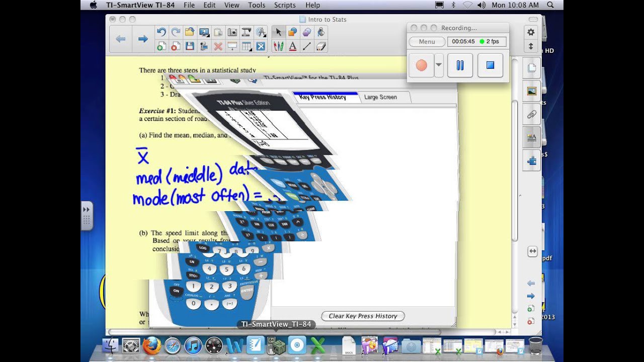The image size is (644, 362).
Task: Open the File menu
Action: coord(189,5)
